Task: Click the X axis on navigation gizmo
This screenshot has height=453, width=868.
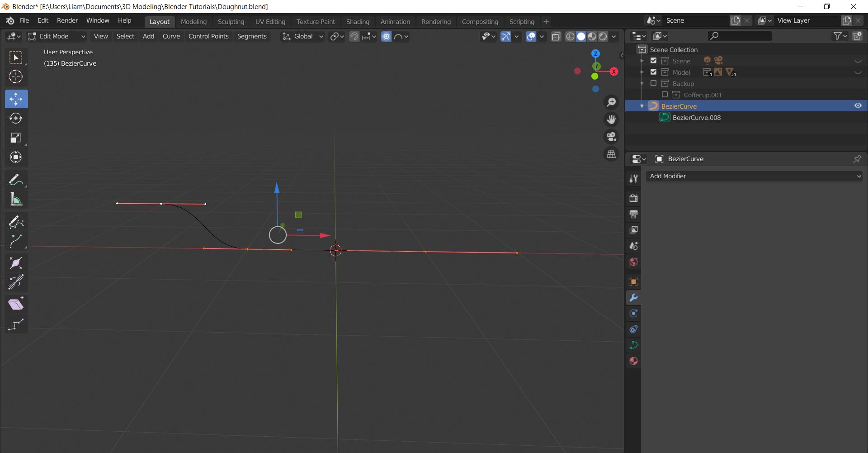Action: (x=613, y=72)
